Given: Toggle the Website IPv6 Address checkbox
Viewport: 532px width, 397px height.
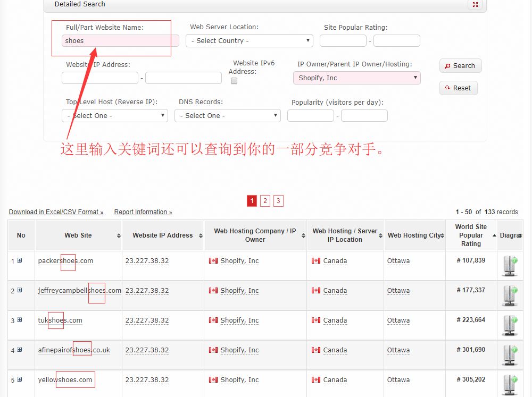Looking at the screenshot, I should [234, 81].
